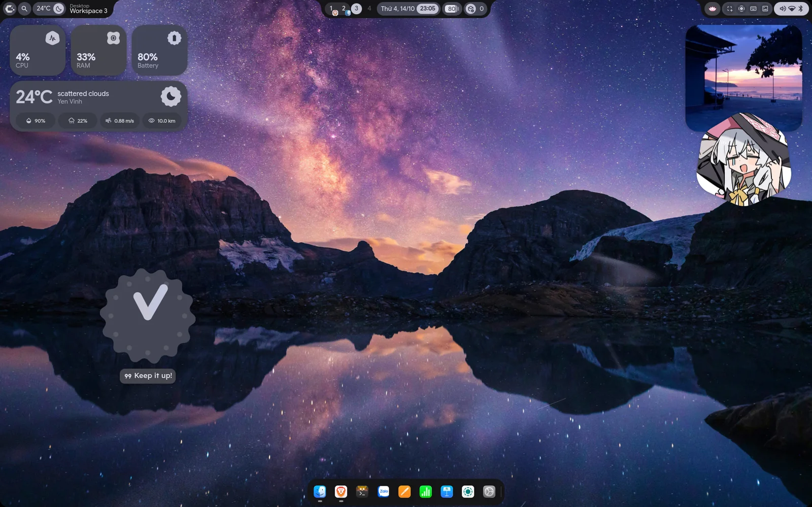Screen dimensions: 812x507
Task: Click the 90% humidity chip
Action: tap(36, 121)
